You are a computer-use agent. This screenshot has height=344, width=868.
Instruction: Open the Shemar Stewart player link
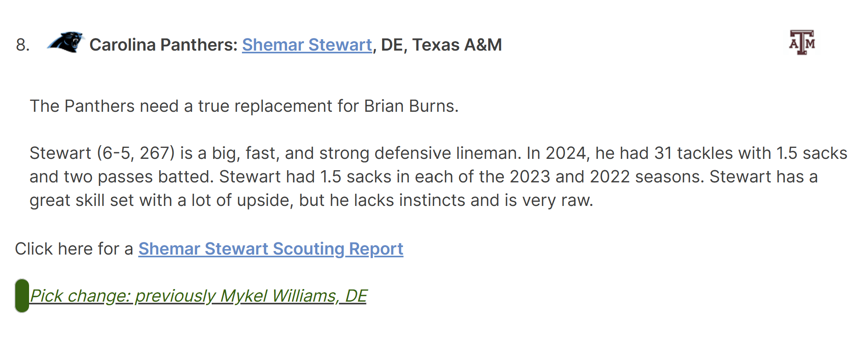307,45
